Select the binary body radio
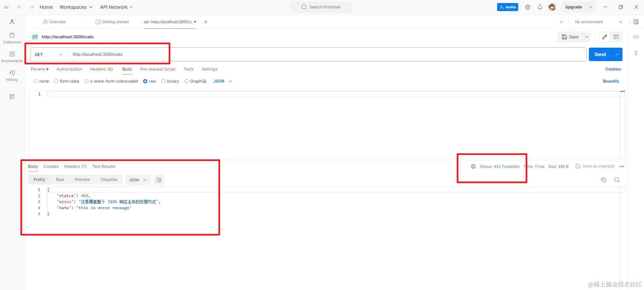Image resolution: width=644 pixels, height=290 pixels. (163, 81)
